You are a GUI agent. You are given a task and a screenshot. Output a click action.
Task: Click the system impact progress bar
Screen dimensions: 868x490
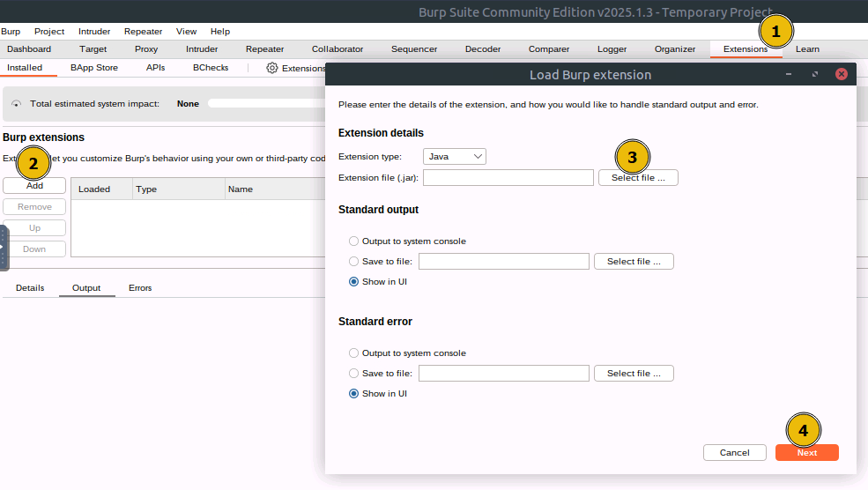click(266, 103)
